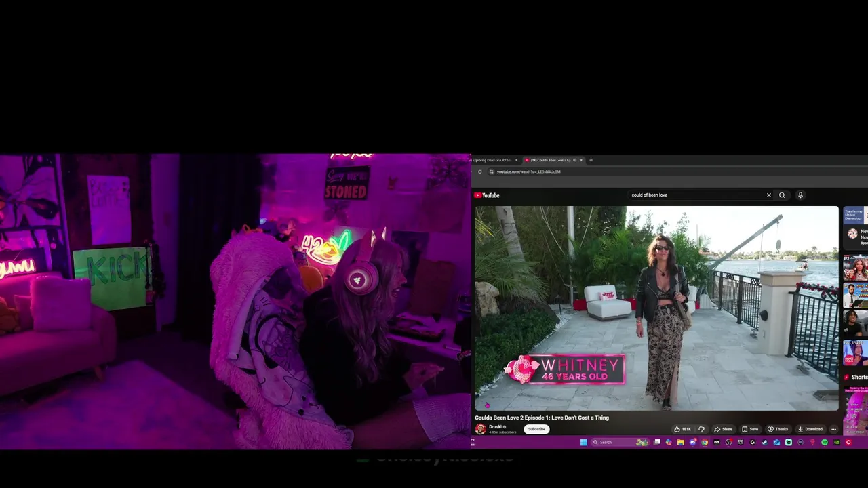Image resolution: width=868 pixels, height=488 pixels.
Task: Open Spotify from the taskbar
Action: point(825,442)
